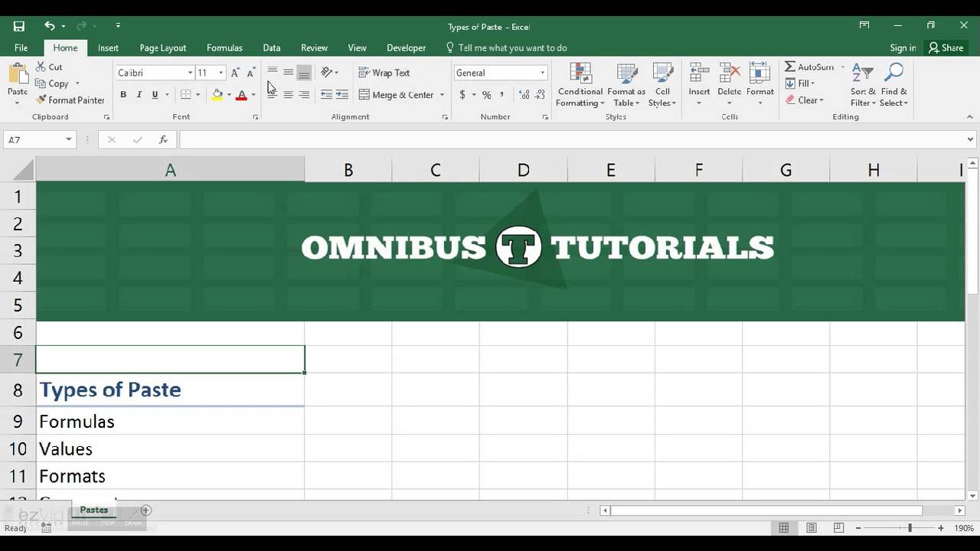Click the Save icon in title bar
Viewport: 980px width, 551px height.
[18, 26]
